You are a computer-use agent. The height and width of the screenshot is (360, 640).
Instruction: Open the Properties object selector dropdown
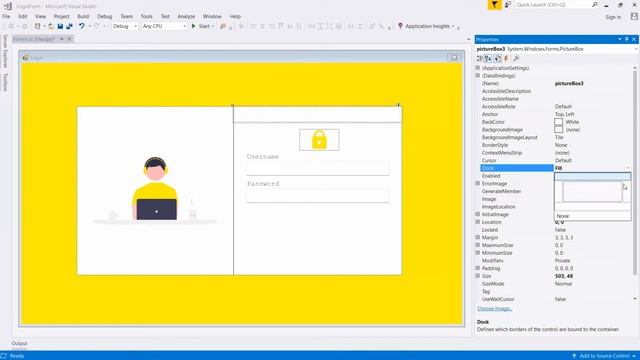pyautogui.click(x=636, y=49)
